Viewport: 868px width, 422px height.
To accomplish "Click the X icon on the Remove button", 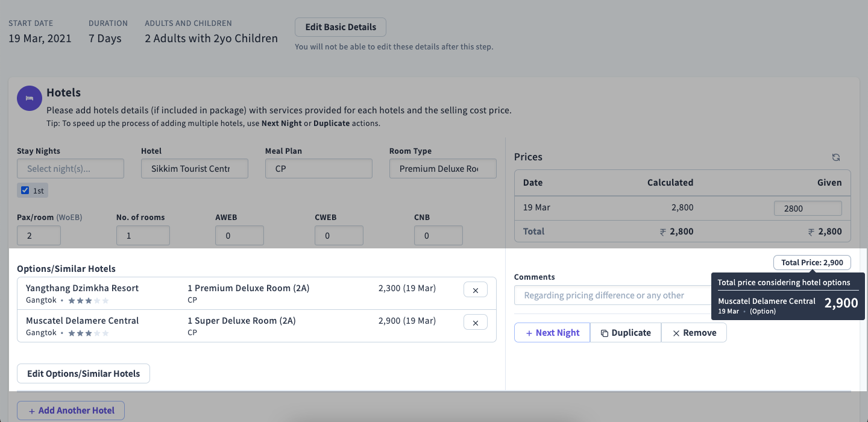I will point(677,332).
